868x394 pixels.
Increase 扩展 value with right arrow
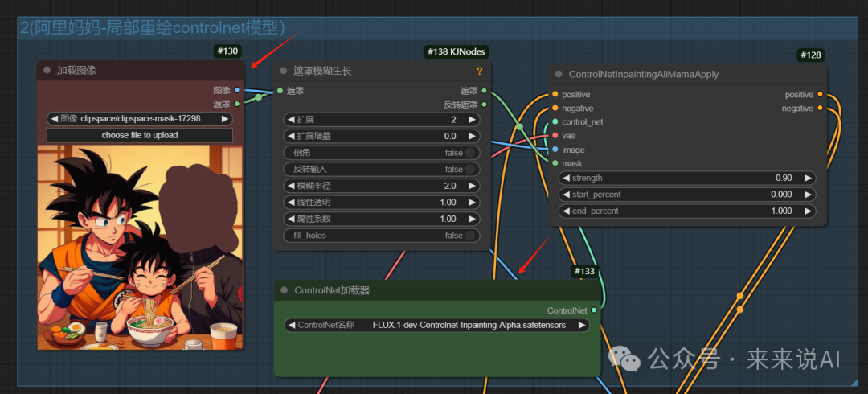point(472,120)
